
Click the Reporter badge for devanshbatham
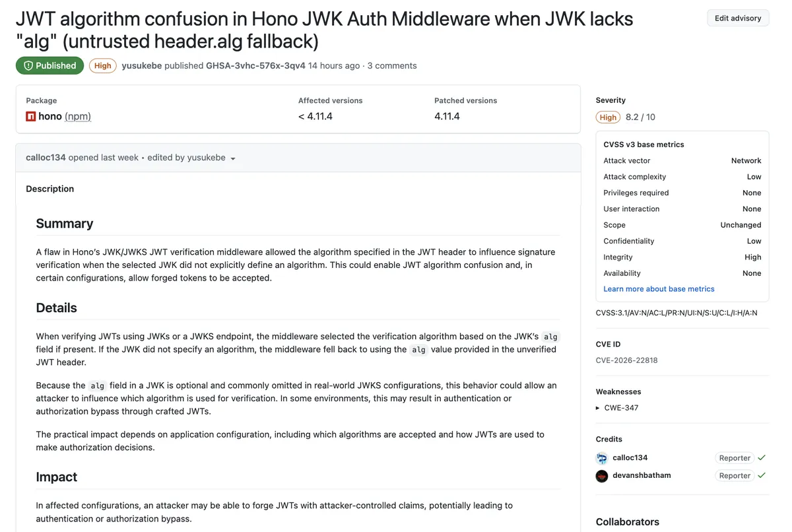coord(735,476)
